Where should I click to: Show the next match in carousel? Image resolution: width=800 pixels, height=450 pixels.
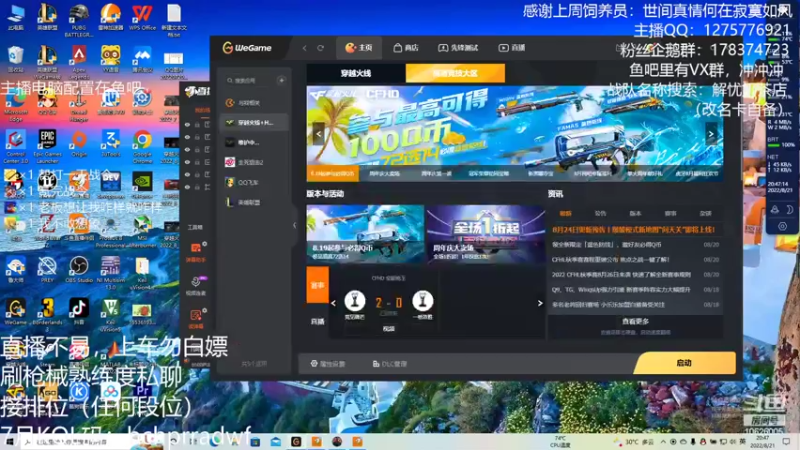540,303
